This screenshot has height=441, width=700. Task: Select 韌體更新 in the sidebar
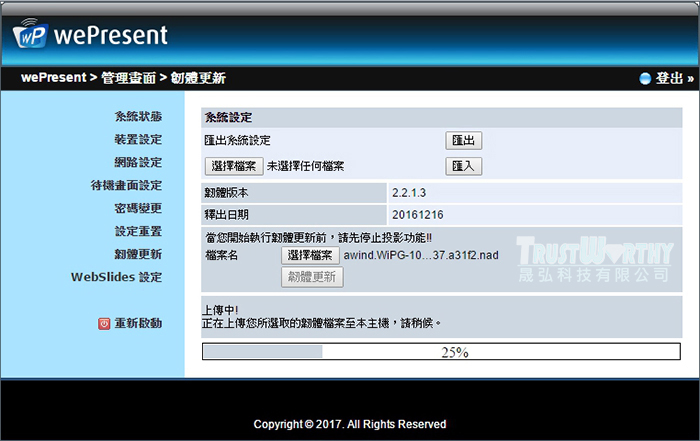coord(138,254)
